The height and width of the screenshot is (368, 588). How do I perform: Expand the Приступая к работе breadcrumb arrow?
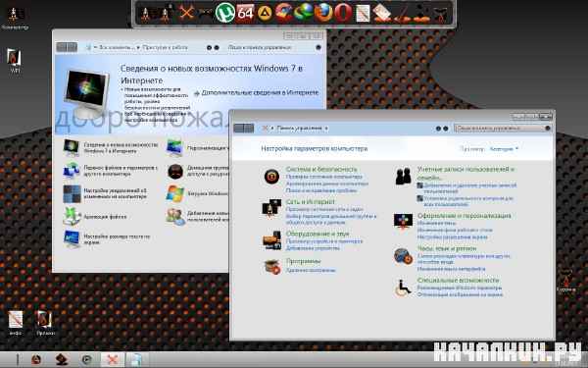click(138, 48)
